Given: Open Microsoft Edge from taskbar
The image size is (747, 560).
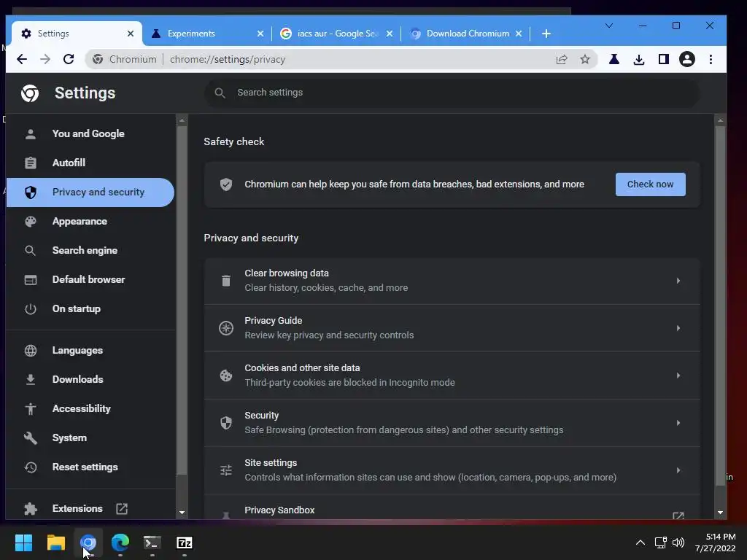Looking at the screenshot, I should 120,542.
